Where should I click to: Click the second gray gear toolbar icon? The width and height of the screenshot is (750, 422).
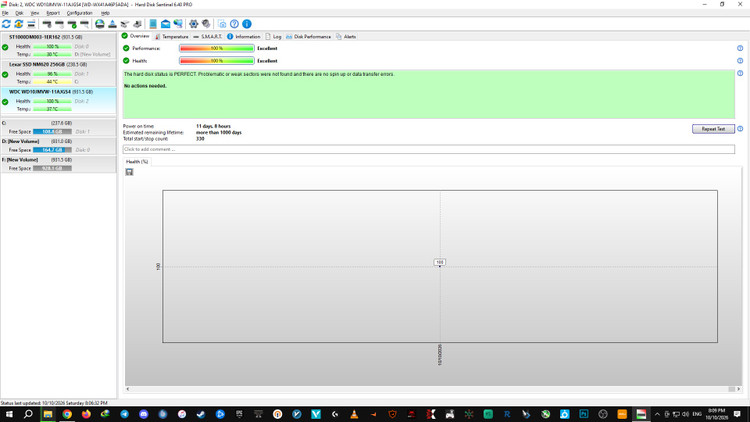pyautogui.click(x=206, y=24)
